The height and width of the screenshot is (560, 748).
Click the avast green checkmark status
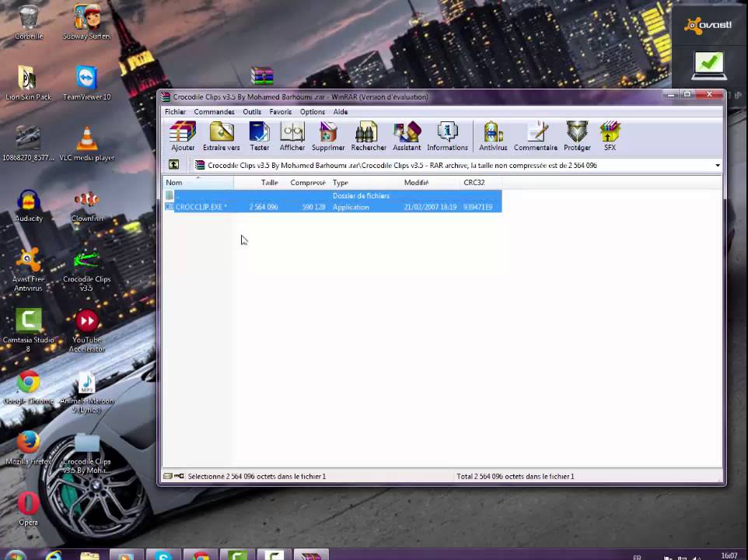tap(709, 65)
